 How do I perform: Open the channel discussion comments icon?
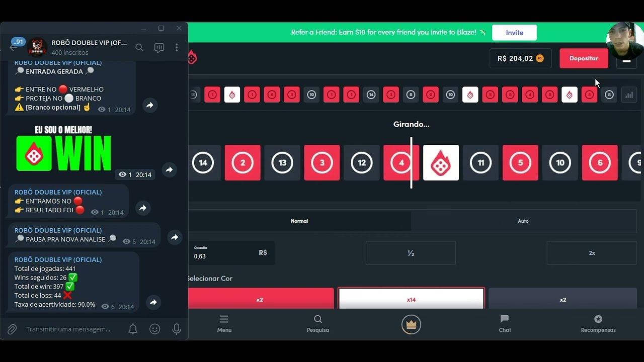tap(159, 48)
